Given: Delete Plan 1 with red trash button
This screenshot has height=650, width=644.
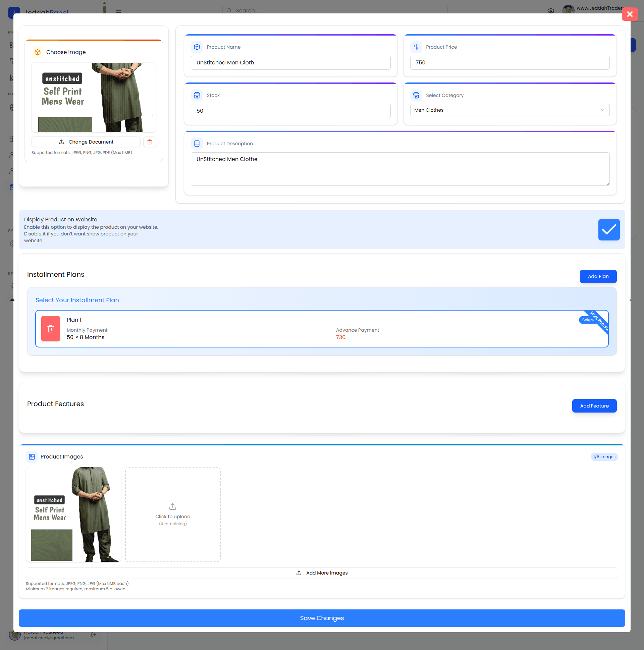Looking at the screenshot, I should [50, 329].
